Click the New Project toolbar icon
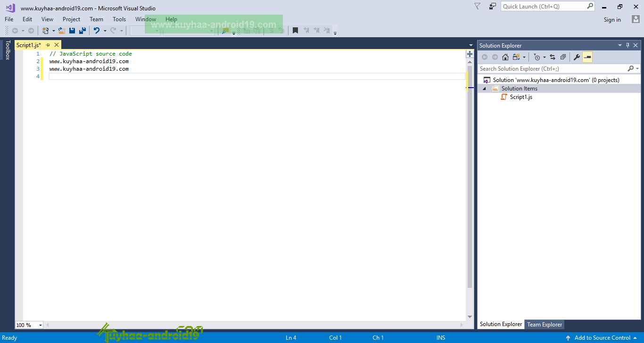 46,31
